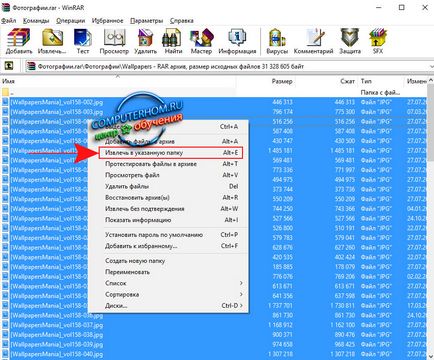Screen dimensions: 434x360
Task: Click the packed value 1 730 811
Action: point(342,305)
